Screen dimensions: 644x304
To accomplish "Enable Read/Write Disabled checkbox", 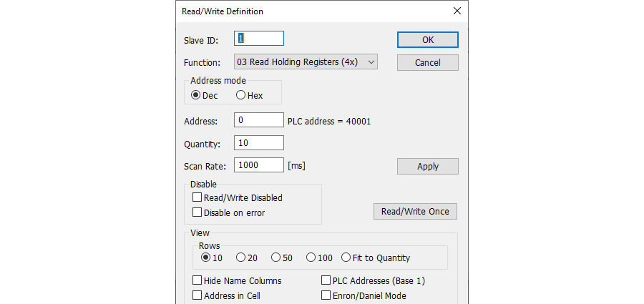I will coord(238,197).
